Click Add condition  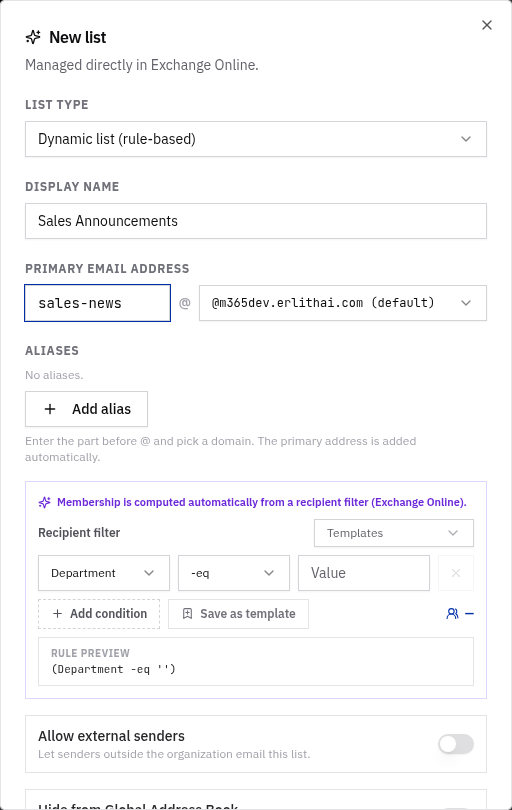tap(99, 614)
